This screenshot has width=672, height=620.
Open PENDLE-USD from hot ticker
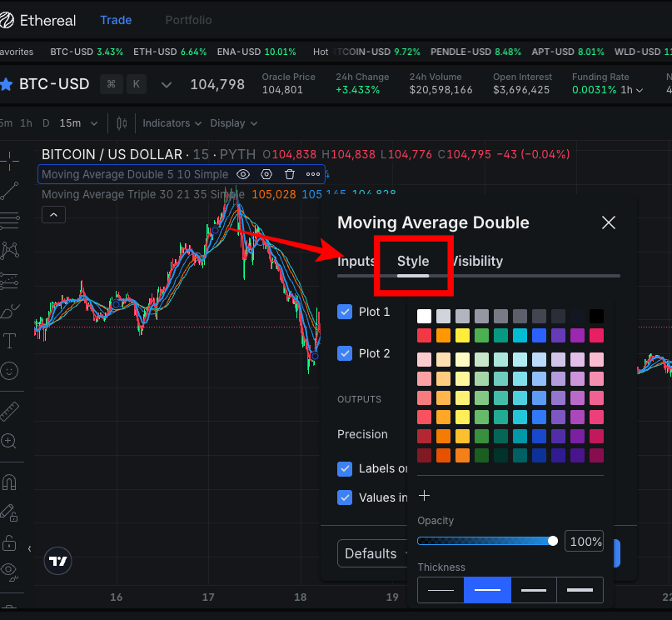[475, 52]
